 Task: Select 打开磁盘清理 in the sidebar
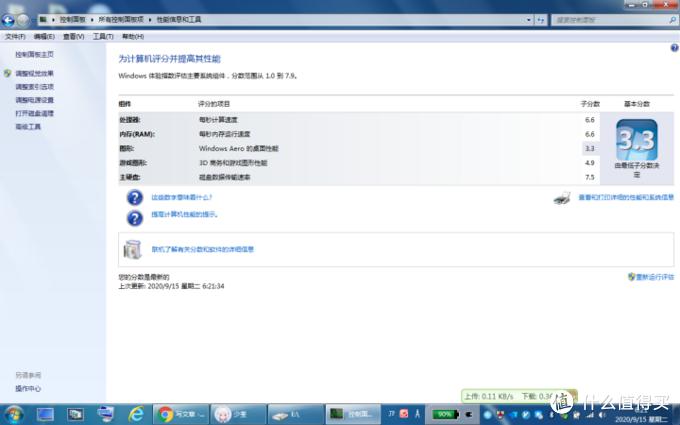pos(35,113)
